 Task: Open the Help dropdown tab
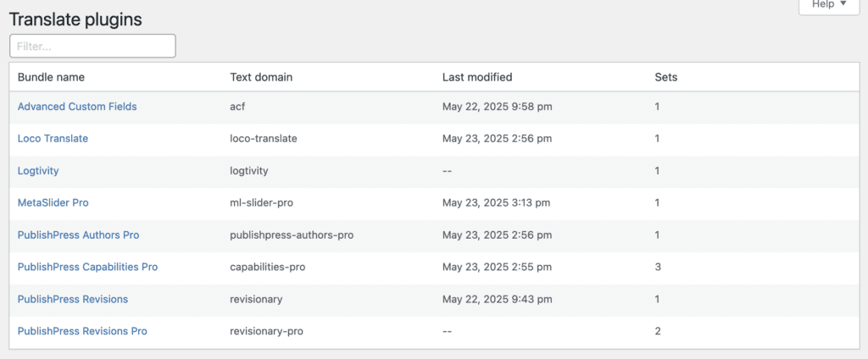pyautogui.click(x=829, y=5)
